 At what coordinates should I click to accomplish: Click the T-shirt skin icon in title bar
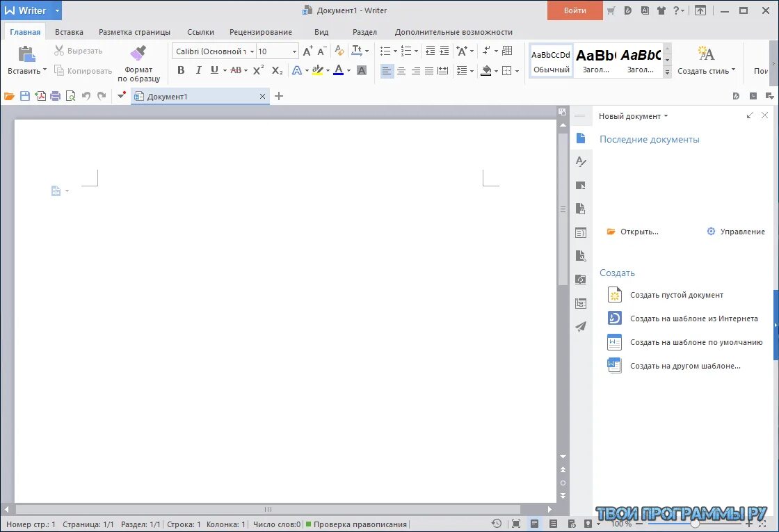661,10
